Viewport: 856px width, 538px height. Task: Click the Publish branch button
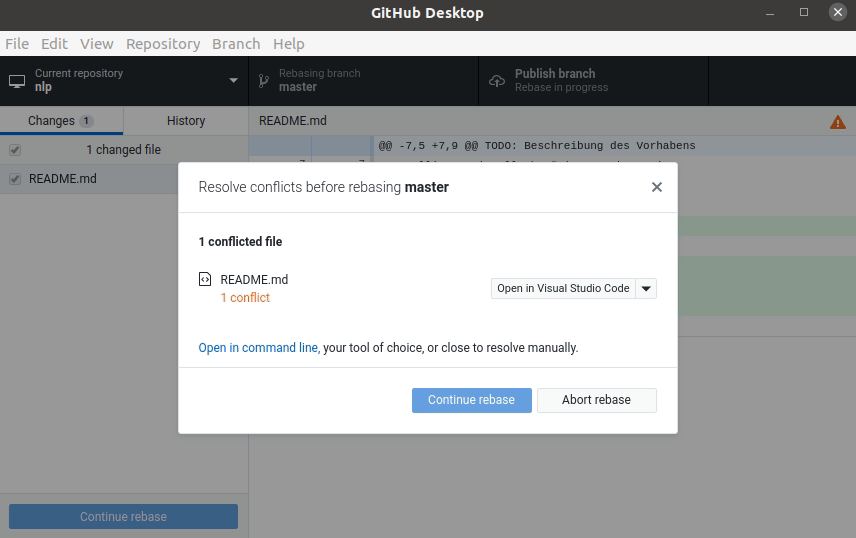pyautogui.click(x=593, y=81)
